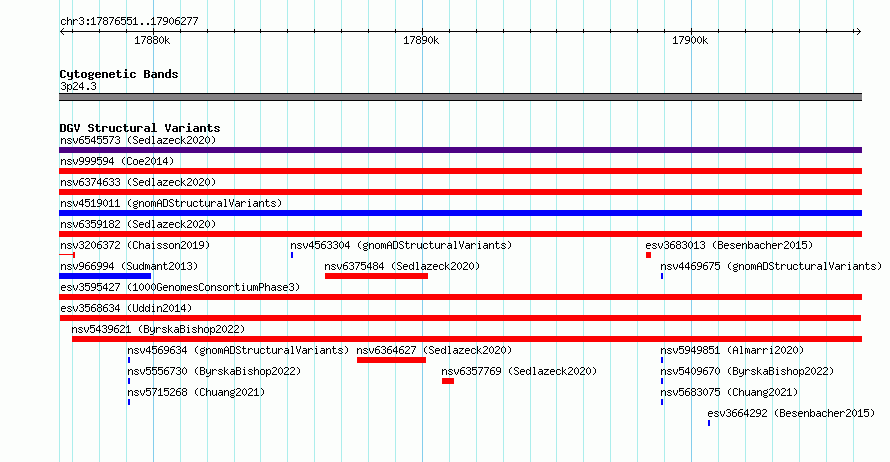Click the ruler's left arrow end
The image size is (890, 462).
(62, 31)
